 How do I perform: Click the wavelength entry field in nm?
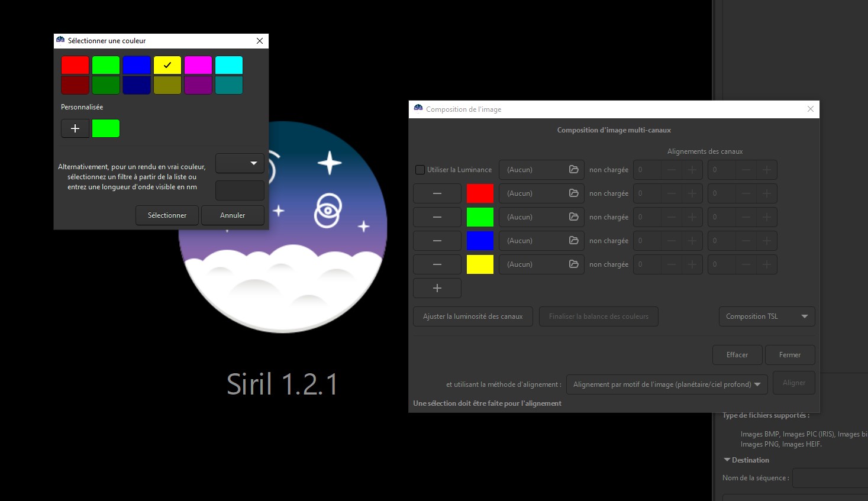point(240,190)
